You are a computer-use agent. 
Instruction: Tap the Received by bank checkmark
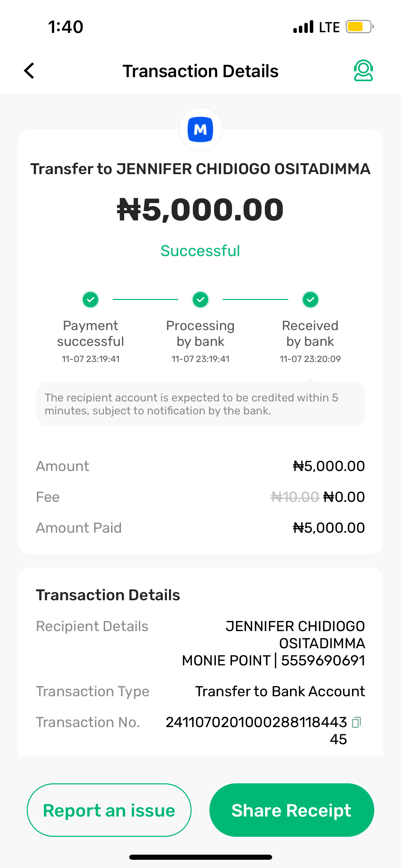pos(311,300)
